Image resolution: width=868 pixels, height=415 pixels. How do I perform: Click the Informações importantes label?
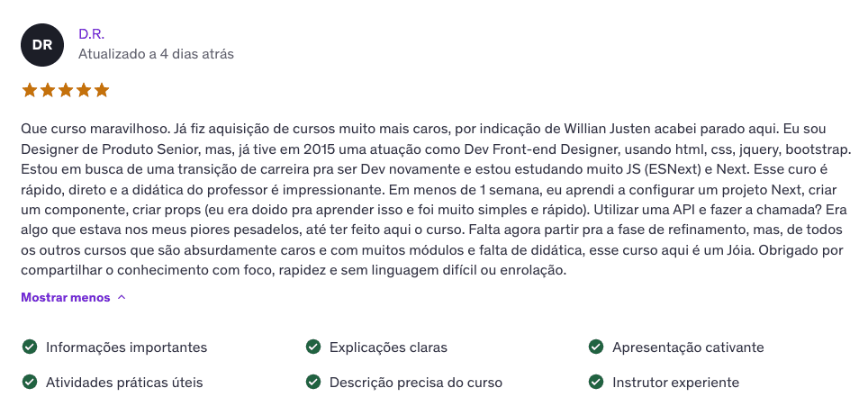pyautogui.click(x=126, y=347)
